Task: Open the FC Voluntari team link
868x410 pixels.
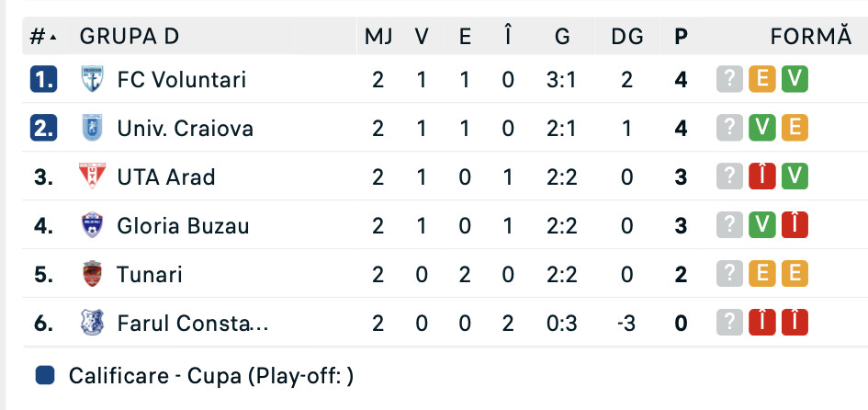Action: 182,80
